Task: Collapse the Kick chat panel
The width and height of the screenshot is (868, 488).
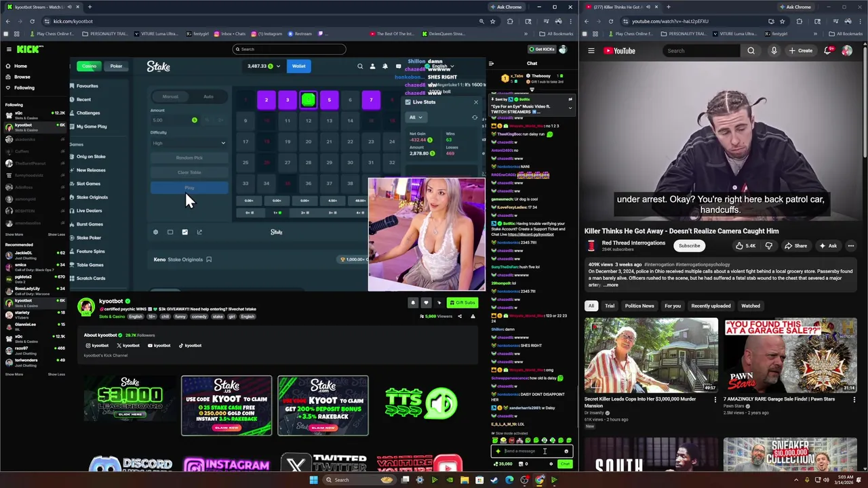Action: (491, 64)
